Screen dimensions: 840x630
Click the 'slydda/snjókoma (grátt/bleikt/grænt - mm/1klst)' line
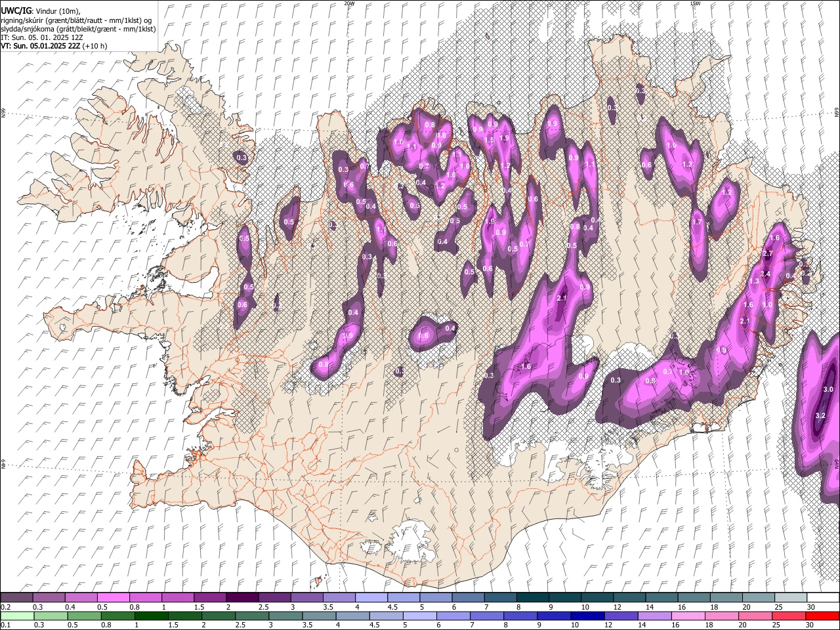click(79, 29)
